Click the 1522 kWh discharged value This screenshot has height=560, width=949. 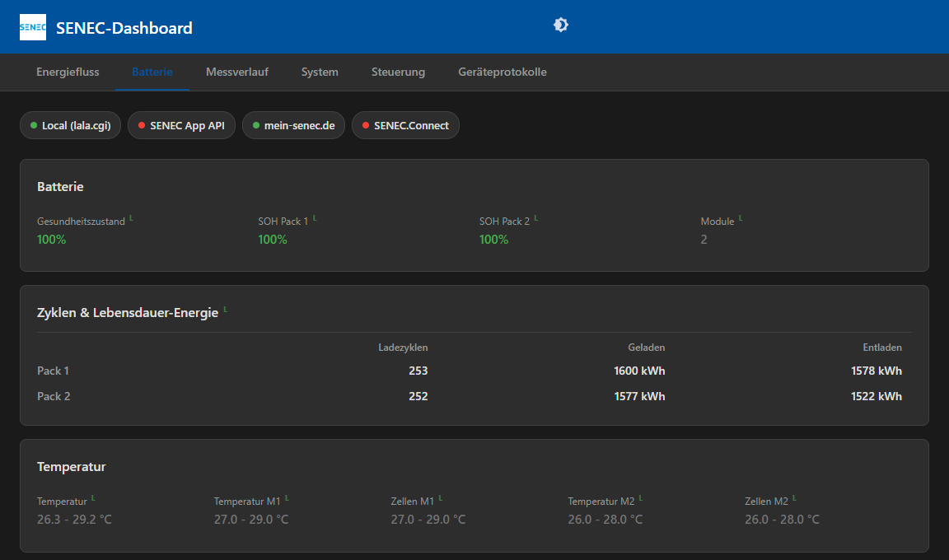click(877, 396)
